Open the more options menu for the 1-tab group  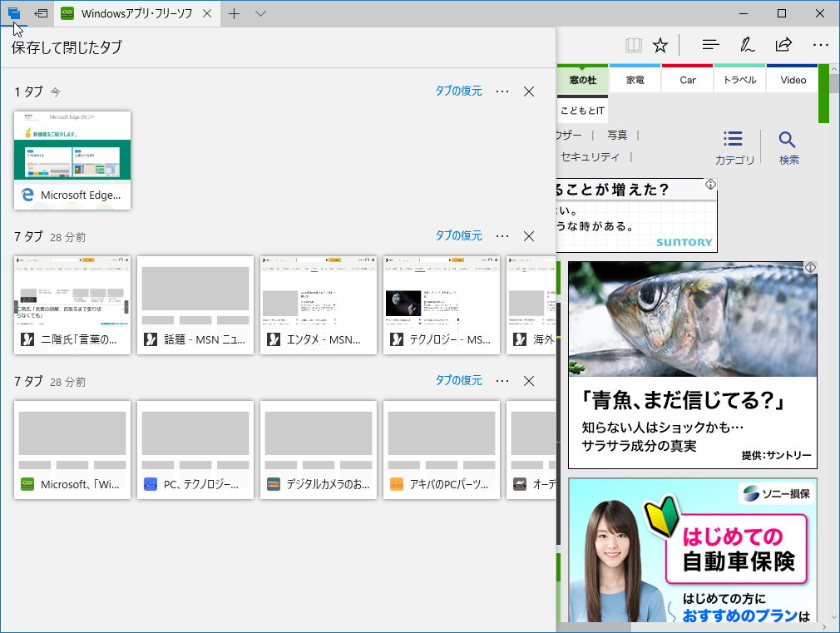tap(502, 91)
